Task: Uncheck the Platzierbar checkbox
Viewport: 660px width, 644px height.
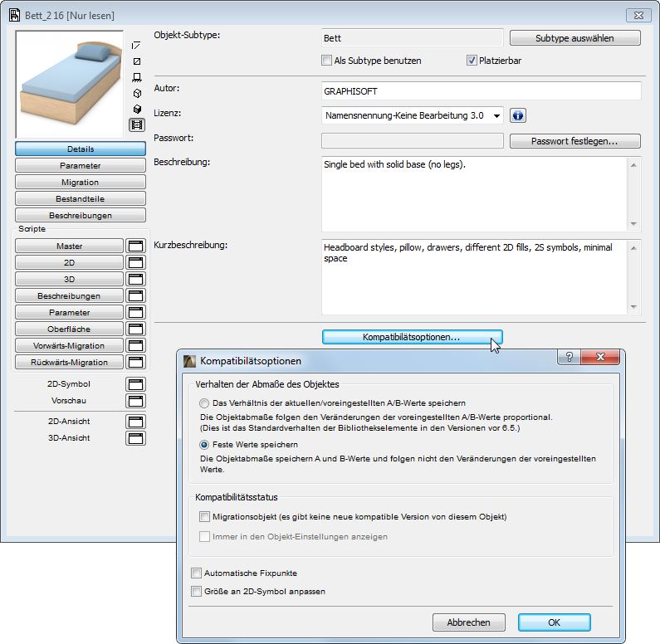Action: 472,61
